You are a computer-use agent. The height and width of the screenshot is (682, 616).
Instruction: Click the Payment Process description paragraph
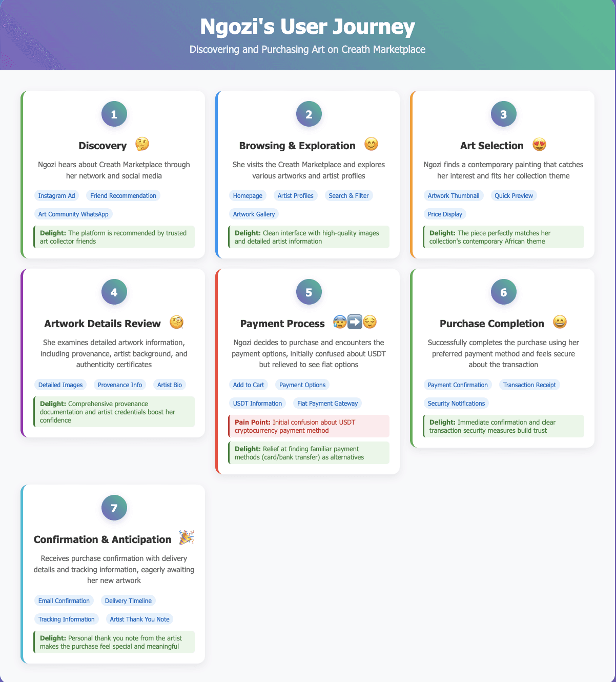pyautogui.click(x=309, y=354)
